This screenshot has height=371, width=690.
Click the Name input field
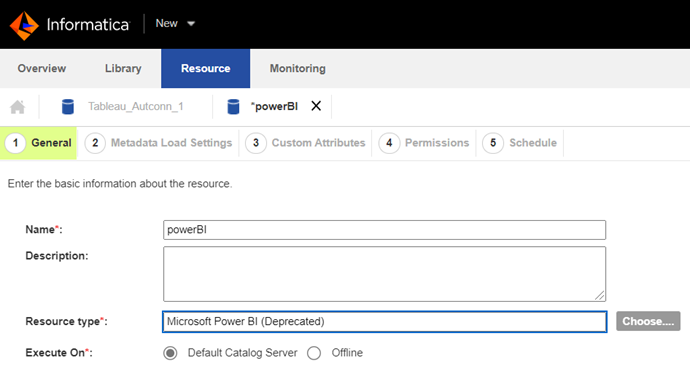tap(384, 230)
